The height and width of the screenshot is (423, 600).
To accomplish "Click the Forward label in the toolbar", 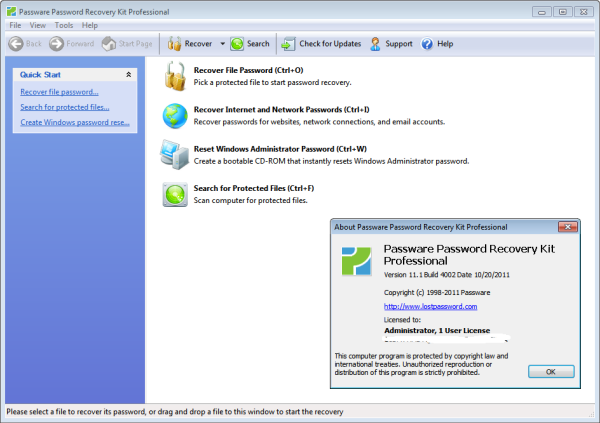I will [80, 44].
